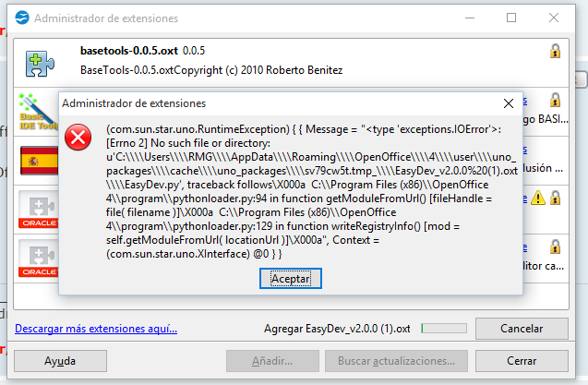
Task: Click the error message text in dialog
Action: point(311,191)
